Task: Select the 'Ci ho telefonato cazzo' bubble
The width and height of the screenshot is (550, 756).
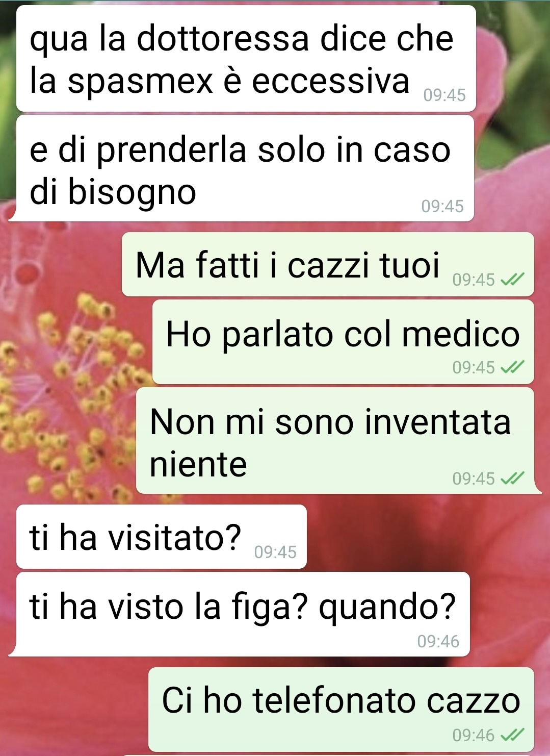Action: coord(341,709)
